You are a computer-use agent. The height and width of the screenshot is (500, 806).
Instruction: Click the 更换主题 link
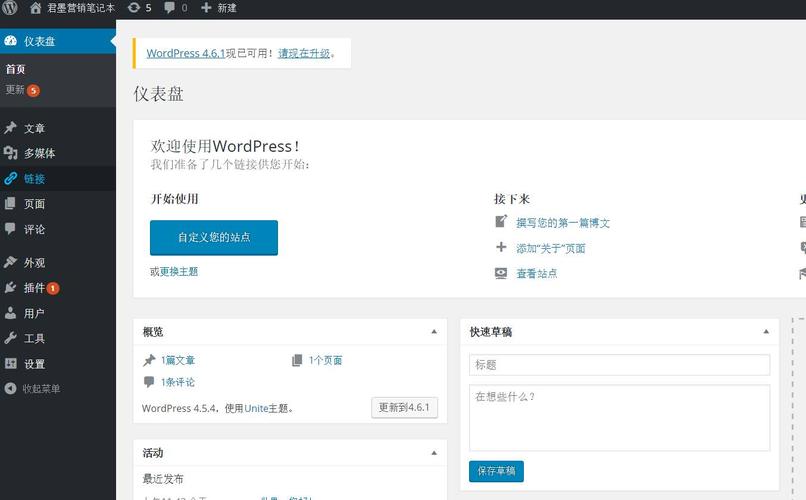[179, 271]
